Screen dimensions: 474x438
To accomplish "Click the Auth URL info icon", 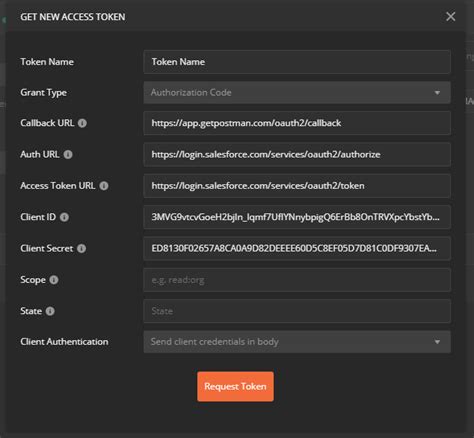I will click(68, 155).
